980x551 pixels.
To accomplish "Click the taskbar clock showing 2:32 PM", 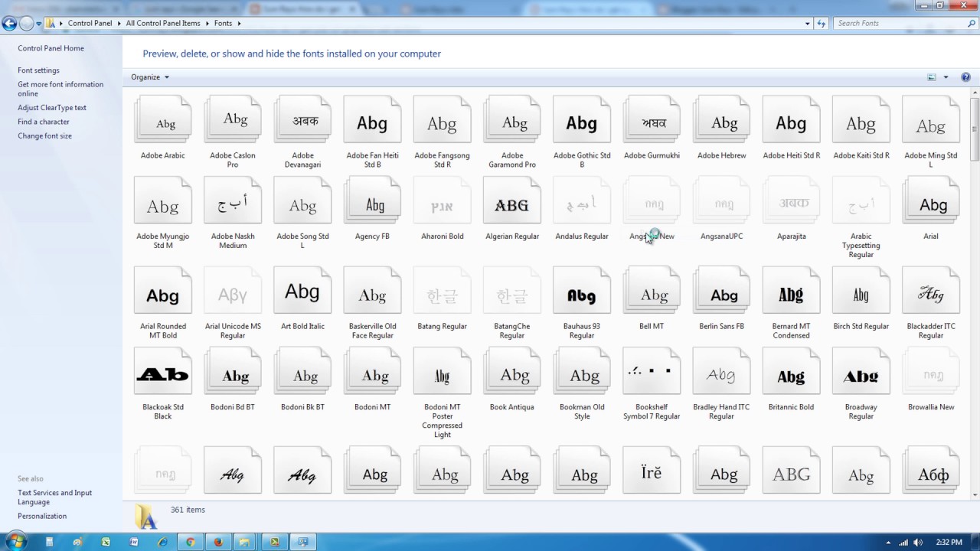I will click(949, 543).
